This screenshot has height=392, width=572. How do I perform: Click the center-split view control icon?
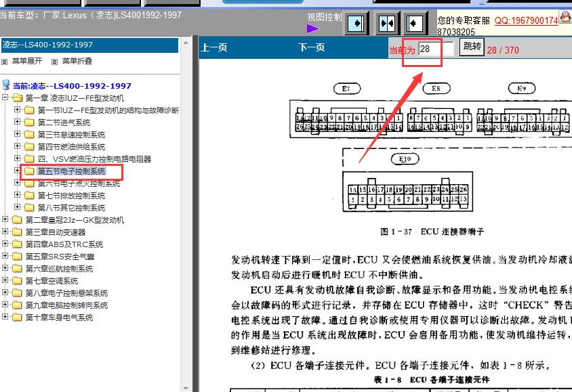[x=387, y=24]
